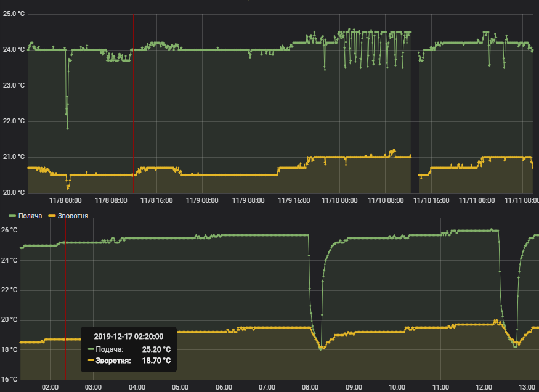Click the 25.0 °C axis label
Image resolution: width=539 pixels, height=392 pixels.
pyautogui.click(x=14, y=14)
